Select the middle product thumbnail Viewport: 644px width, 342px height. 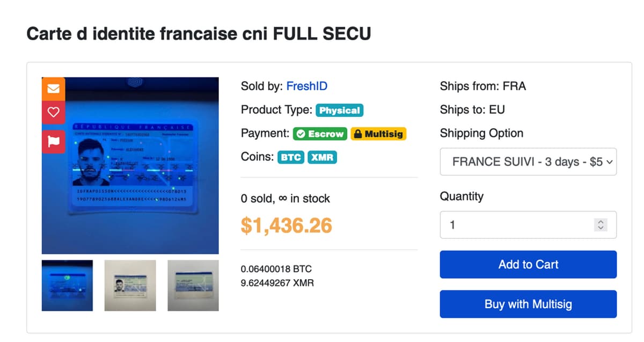[x=130, y=285]
